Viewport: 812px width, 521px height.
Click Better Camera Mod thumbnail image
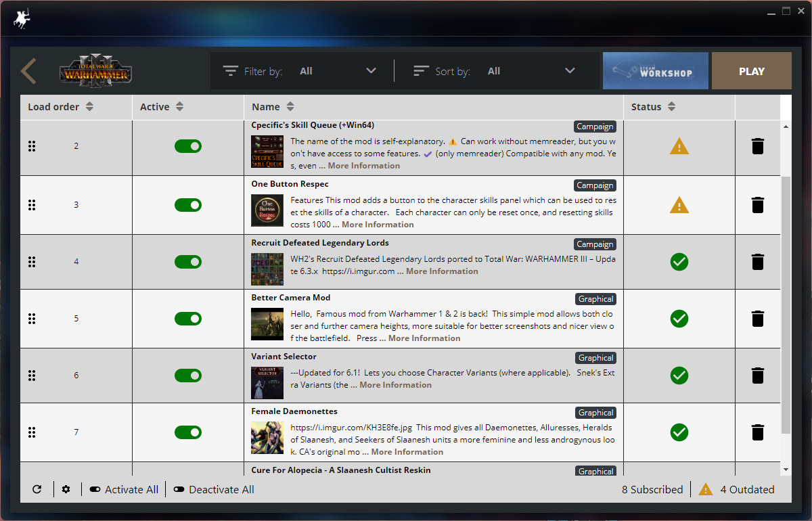267,324
